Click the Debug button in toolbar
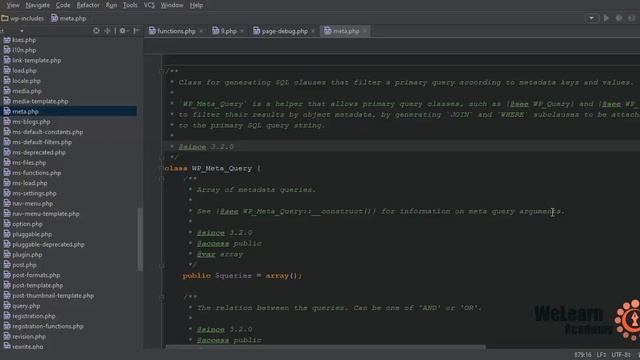Image resolution: width=640 pixels, height=360 pixels. click(x=619, y=18)
